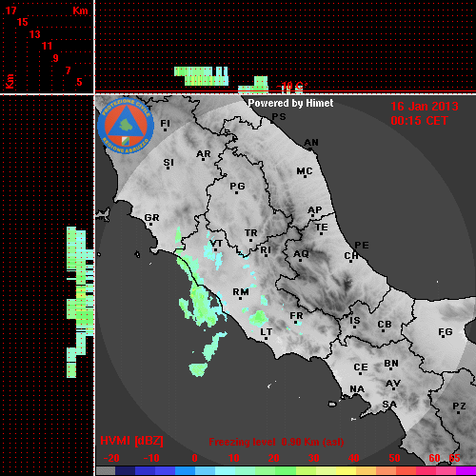Click the TR city label
Screen dimensions: 476x476
coord(251,233)
